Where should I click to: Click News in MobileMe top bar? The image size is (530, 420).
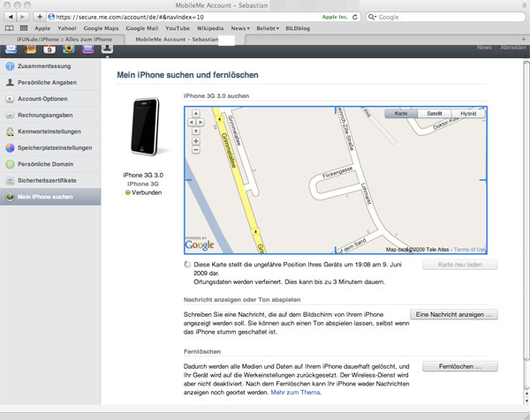[484, 48]
